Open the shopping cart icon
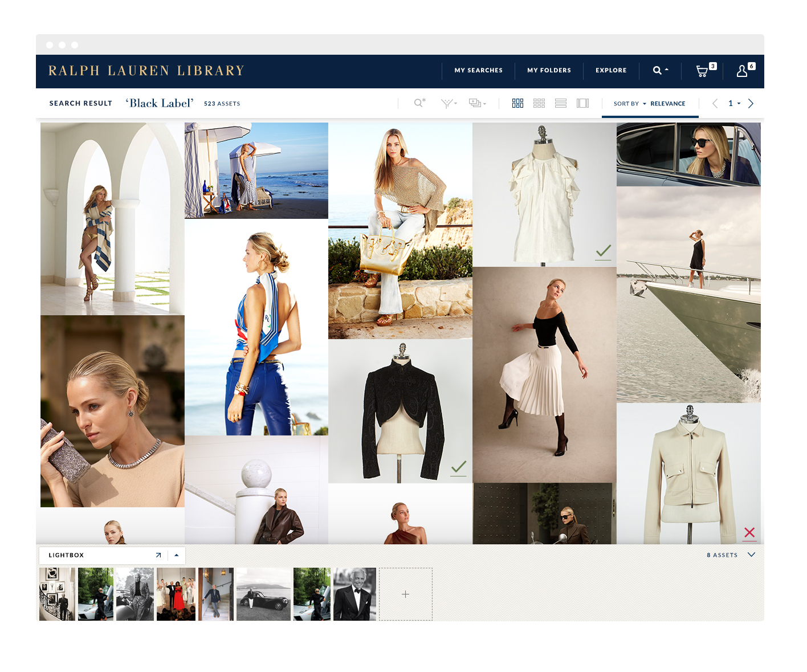 702,71
